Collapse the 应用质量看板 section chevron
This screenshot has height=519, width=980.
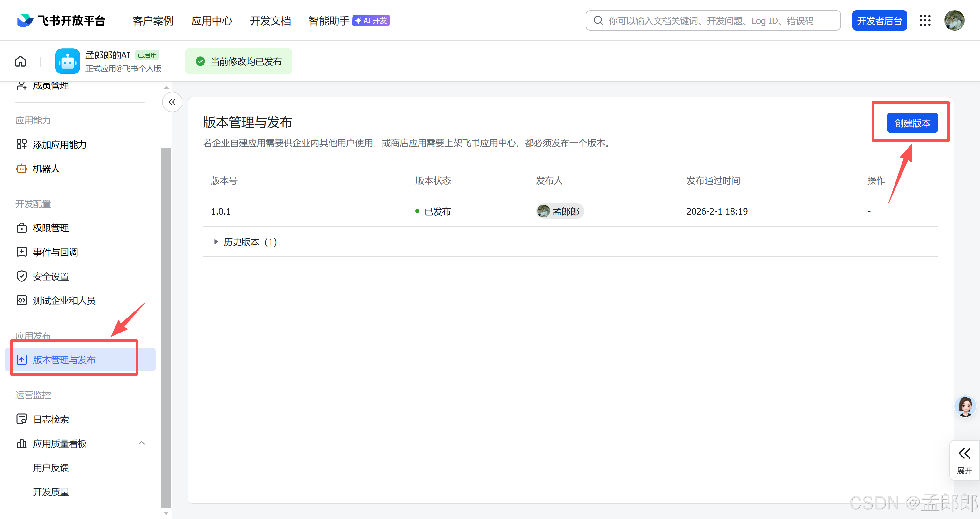[x=142, y=443]
